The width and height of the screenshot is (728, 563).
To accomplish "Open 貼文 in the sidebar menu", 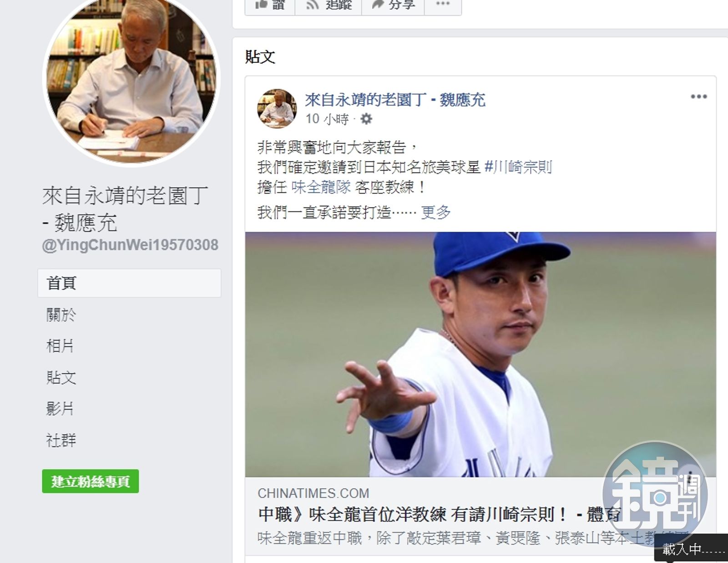I will [61, 377].
